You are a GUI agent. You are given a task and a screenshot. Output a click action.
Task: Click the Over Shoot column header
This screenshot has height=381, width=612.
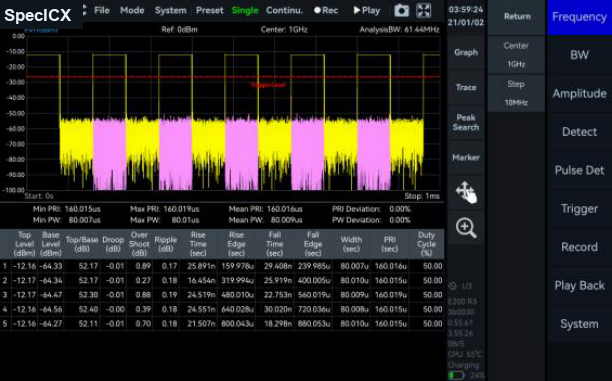pos(139,244)
